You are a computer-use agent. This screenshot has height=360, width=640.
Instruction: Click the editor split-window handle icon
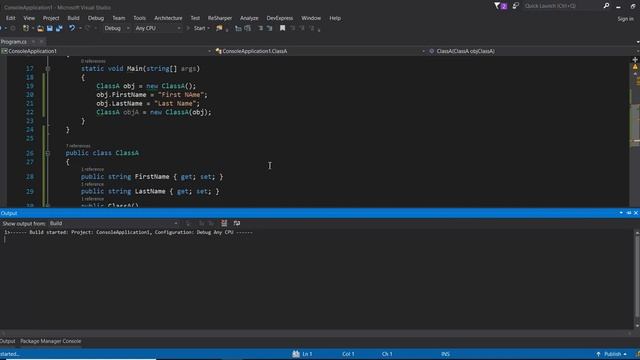coord(635,60)
